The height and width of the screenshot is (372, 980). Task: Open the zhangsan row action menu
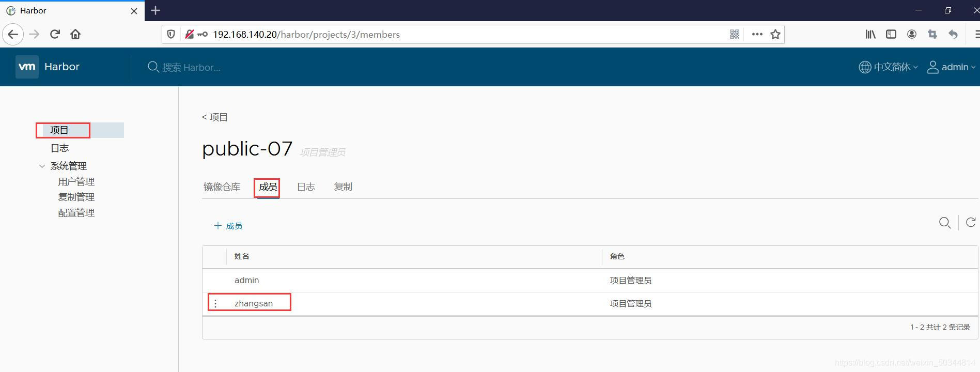(x=215, y=303)
